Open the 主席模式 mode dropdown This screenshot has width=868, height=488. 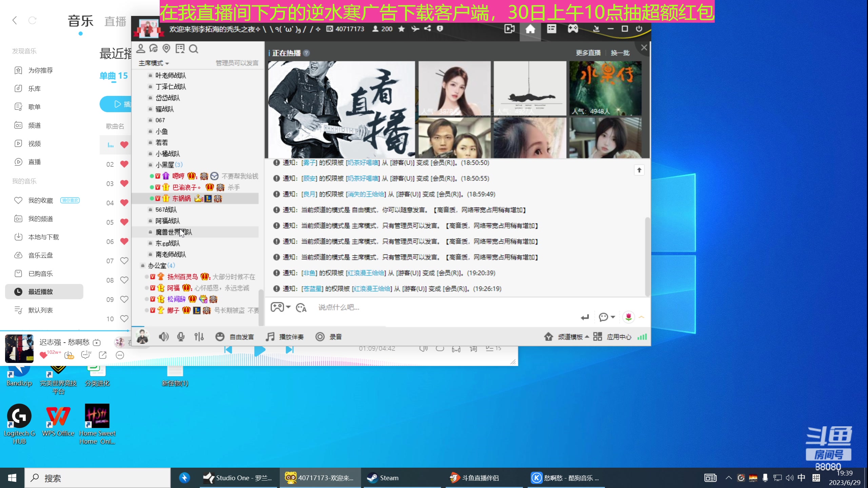pyautogui.click(x=154, y=63)
